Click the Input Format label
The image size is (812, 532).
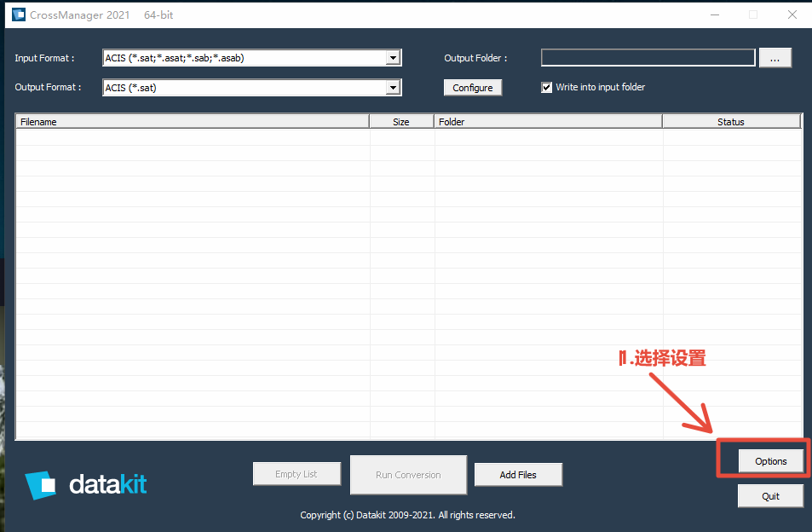click(44, 58)
